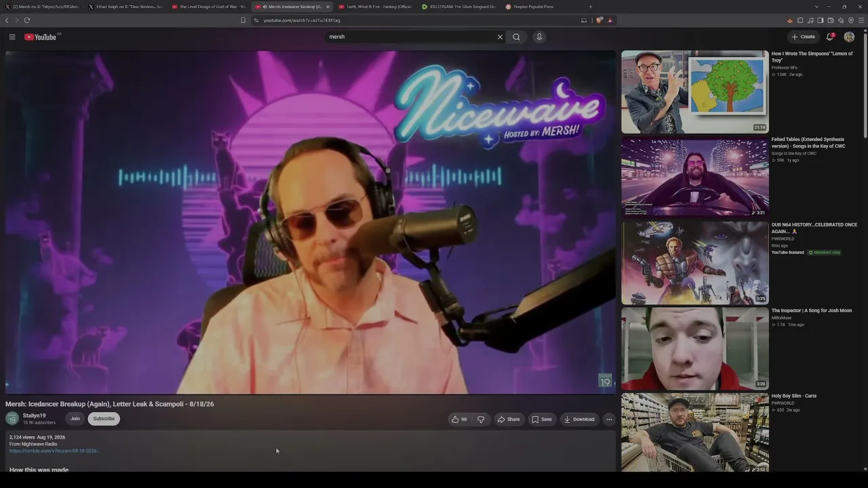Open the Brave Shields lion icon
Image resolution: width=868 pixels, height=488 pixels.
(599, 20)
